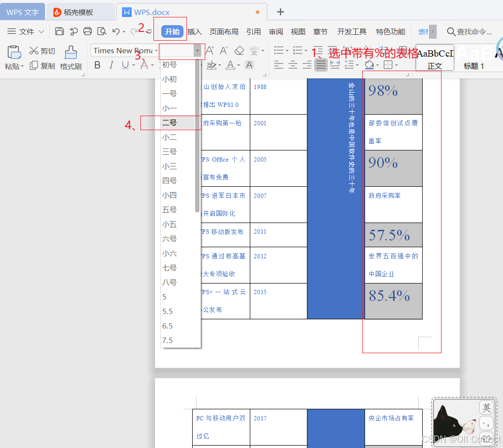
Task: Click the numbered list icon
Action: click(x=298, y=50)
